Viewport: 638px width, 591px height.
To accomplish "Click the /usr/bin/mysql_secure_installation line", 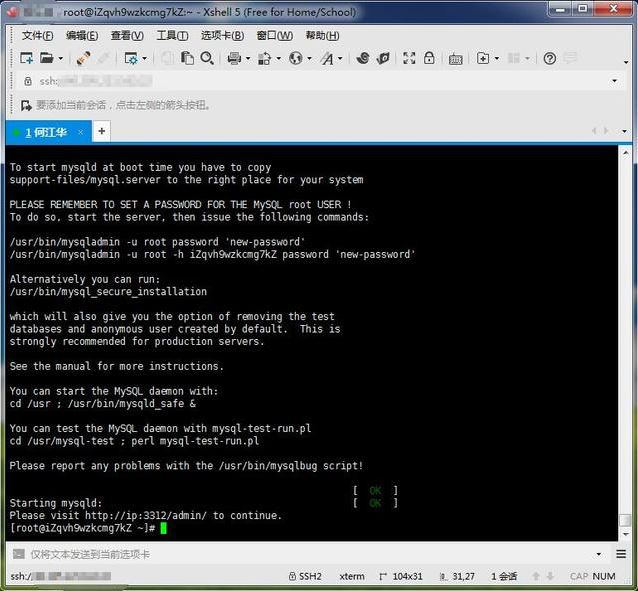I will click(108, 292).
